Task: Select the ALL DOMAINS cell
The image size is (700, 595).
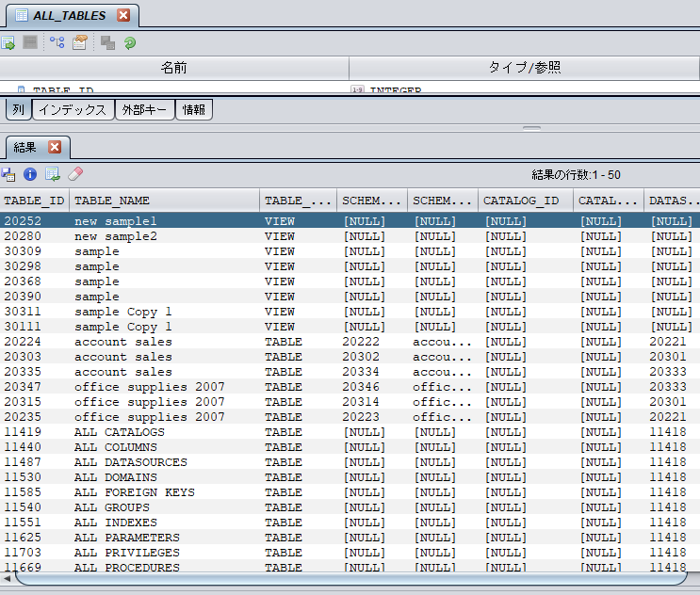Action: 164,477
